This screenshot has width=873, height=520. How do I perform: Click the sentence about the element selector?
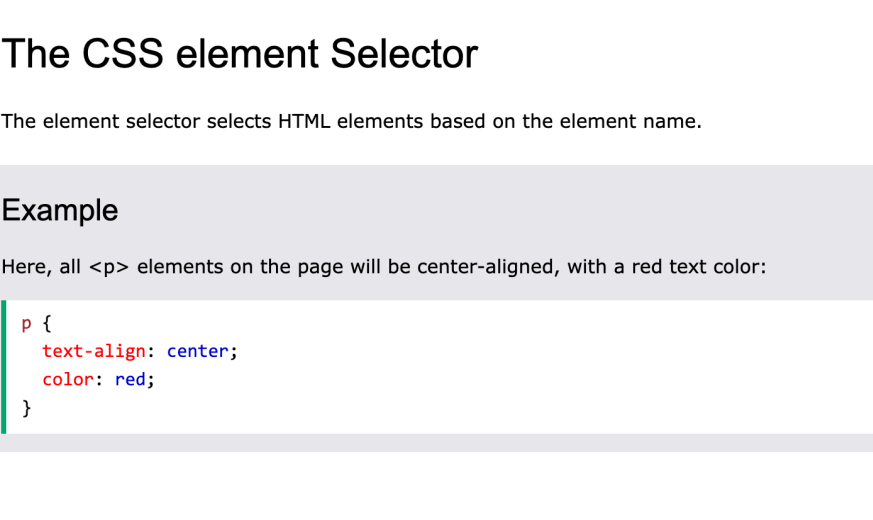point(351,121)
